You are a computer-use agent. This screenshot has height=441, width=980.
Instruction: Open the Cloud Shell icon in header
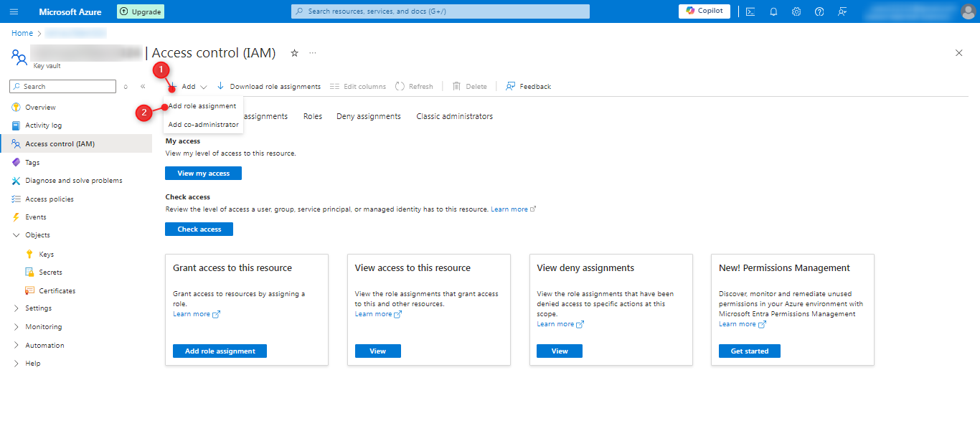pos(750,11)
